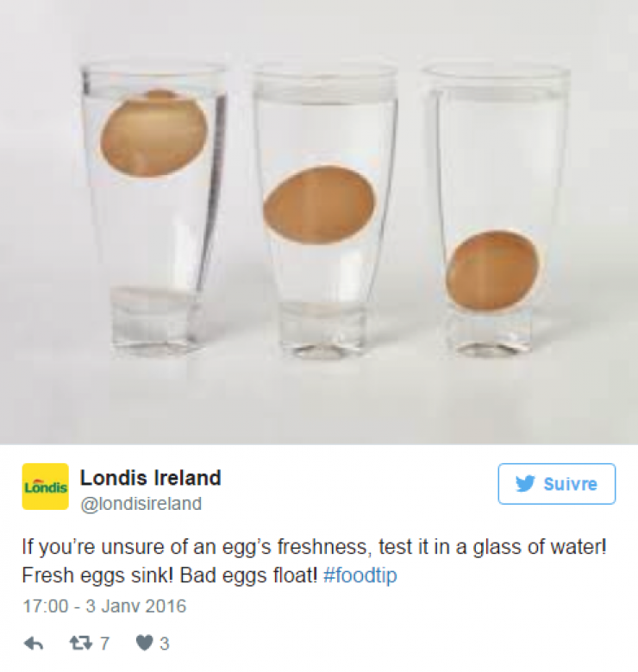Open the 17:00 - 3 Janv 2016 timestamp

click(103, 606)
